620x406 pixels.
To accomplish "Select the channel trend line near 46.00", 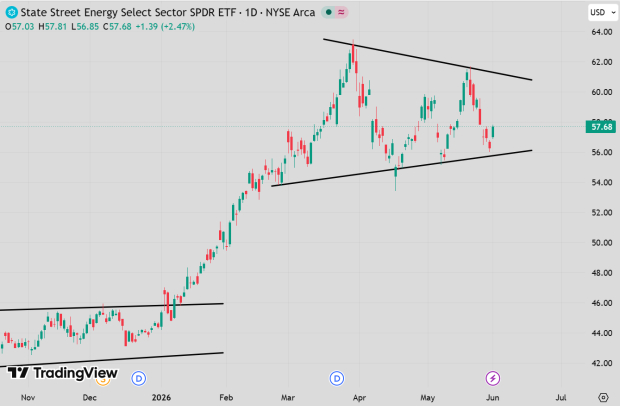I will coord(112,307).
